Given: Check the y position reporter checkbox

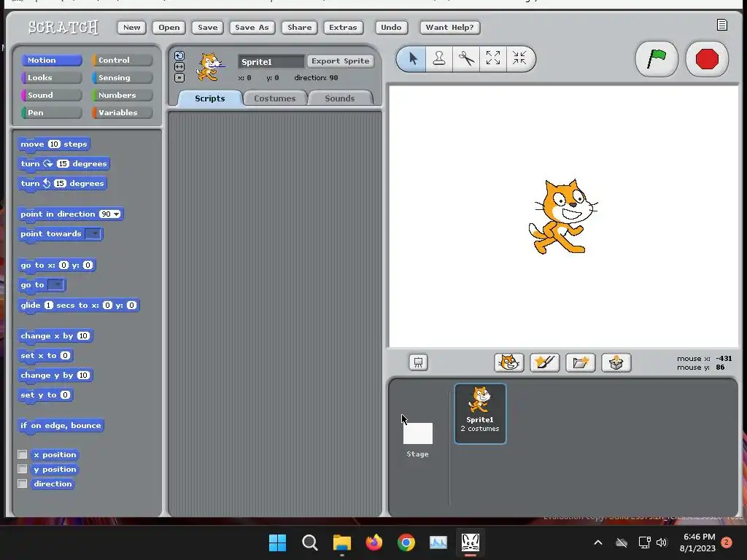Looking at the screenshot, I should point(22,469).
